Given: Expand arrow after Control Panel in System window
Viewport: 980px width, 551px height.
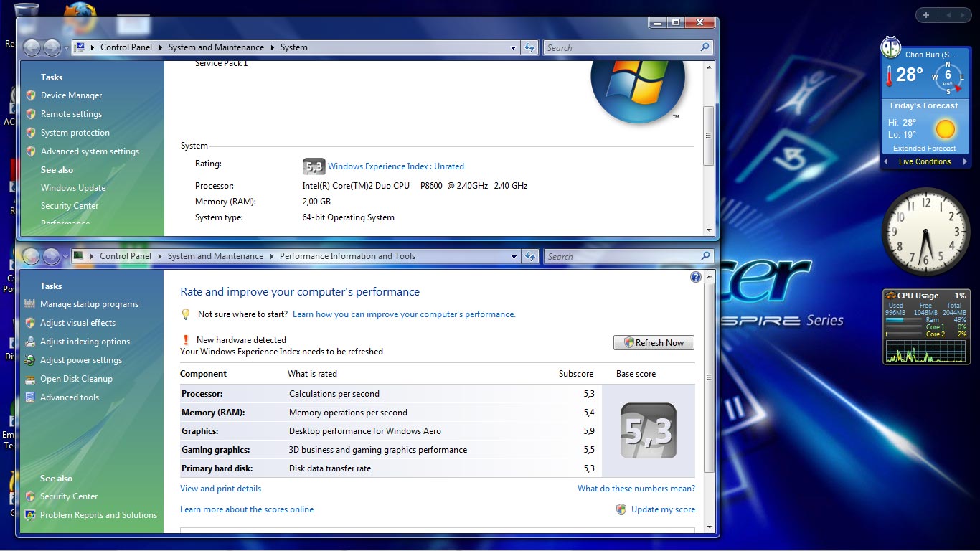Looking at the screenshot, I should pyautogui.click(x=160, y=47).
